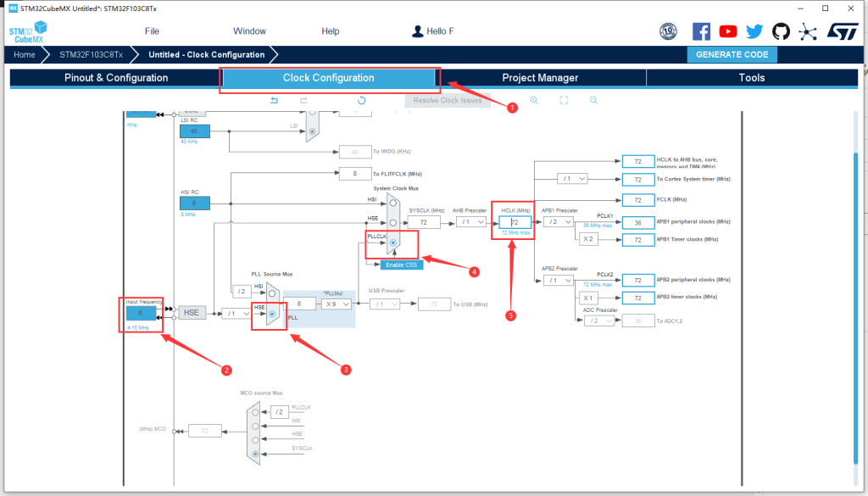Click the Hello F user label
The image size is (868, 496).
pyautogui.click(x=440, y=31)
